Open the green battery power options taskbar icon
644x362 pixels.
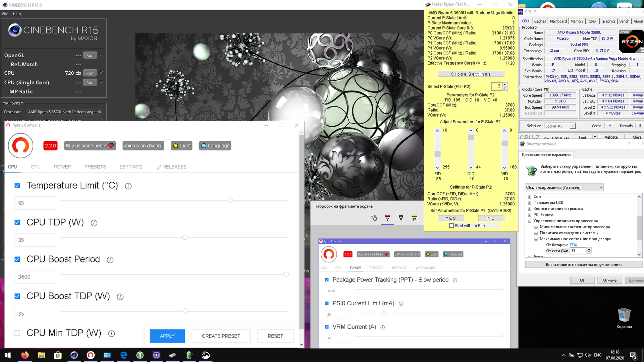click(x=189, y=355)
